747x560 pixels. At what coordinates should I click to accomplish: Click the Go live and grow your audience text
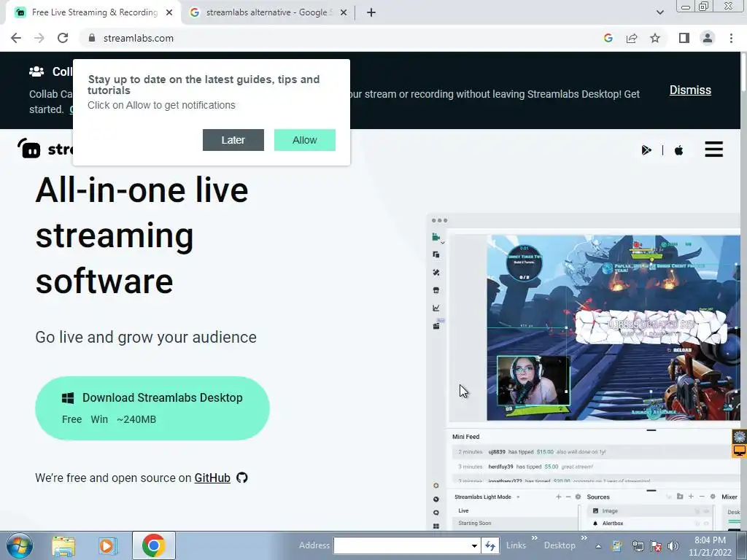(x=146, y=337)
